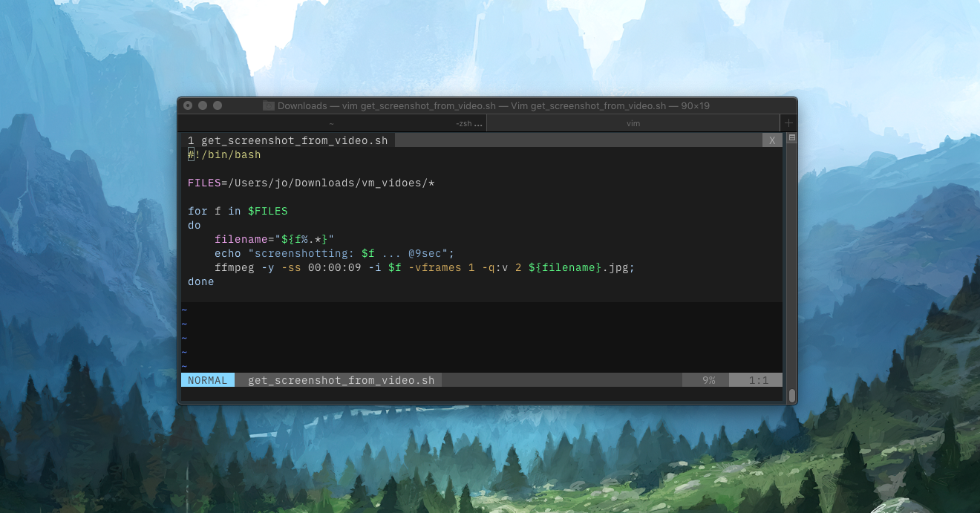Place cursor on the ffmpeg command line
Screen dimensions: 980x513
pos(424,267)
